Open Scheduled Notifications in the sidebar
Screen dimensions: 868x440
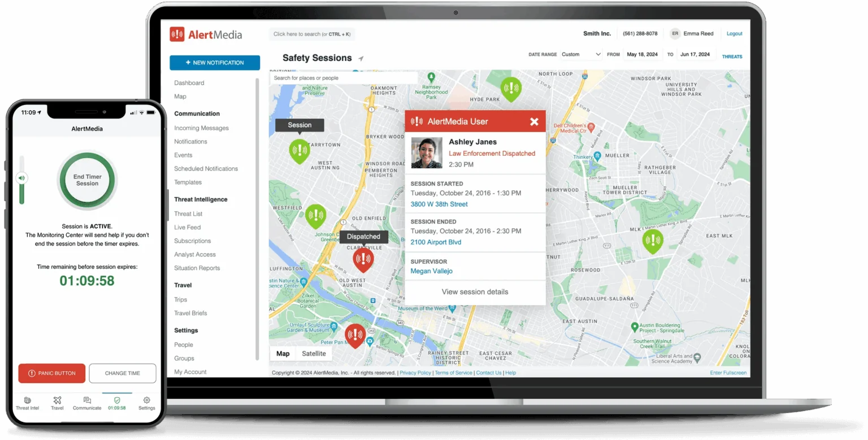click(x=206, y=169)
